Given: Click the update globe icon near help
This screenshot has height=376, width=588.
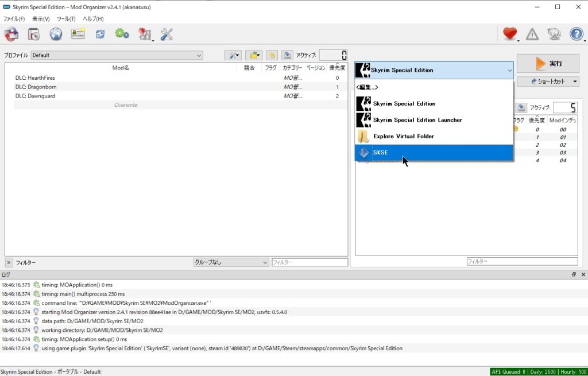Looking at the screenshot, I should [554, 34].
